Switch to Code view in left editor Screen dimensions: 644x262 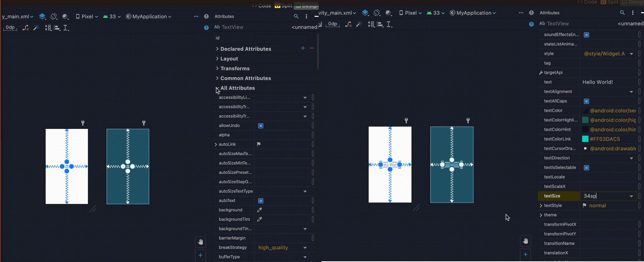(262, 6)
